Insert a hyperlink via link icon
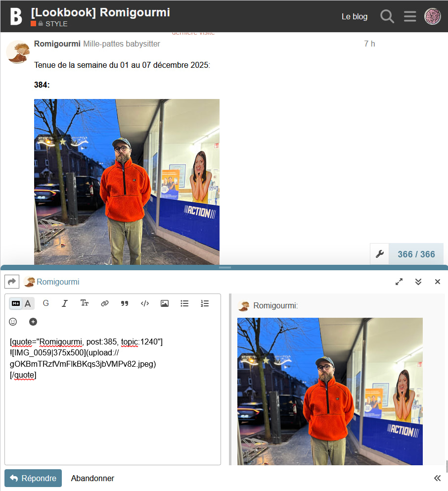This screenshot has height=491, width=448. [x=105, y=303]
